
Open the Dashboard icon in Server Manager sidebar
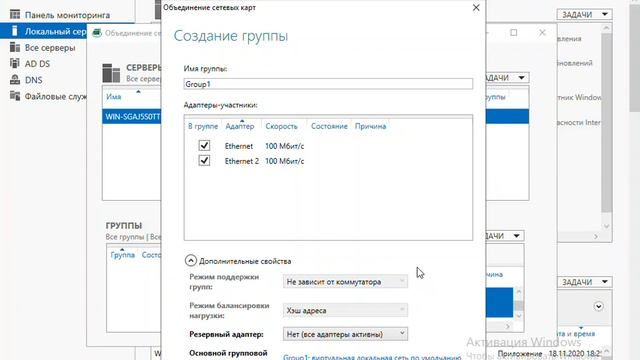click(x=15, y=15)
